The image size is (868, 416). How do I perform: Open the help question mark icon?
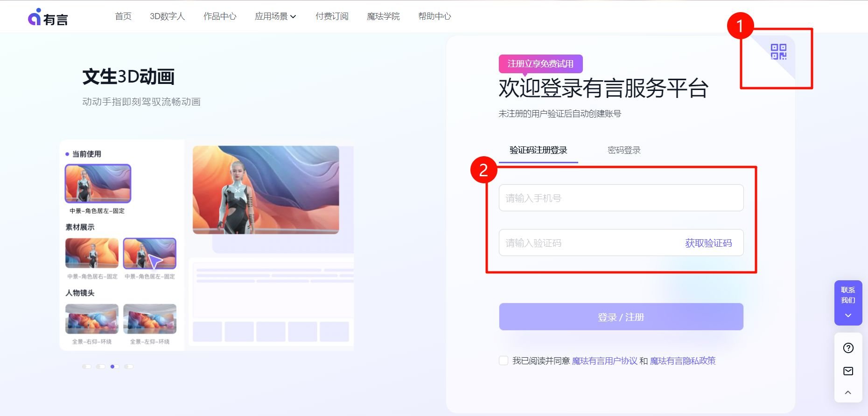point(848,348)
